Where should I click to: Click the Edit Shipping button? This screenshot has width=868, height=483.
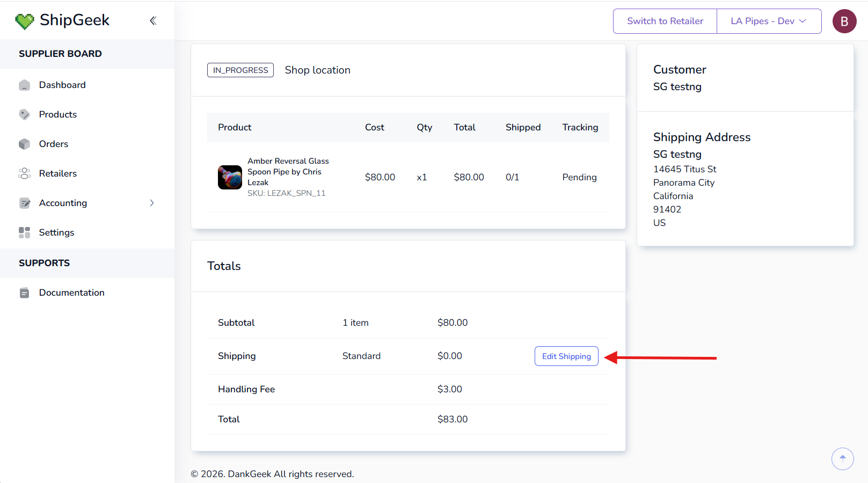pos(566,356)
